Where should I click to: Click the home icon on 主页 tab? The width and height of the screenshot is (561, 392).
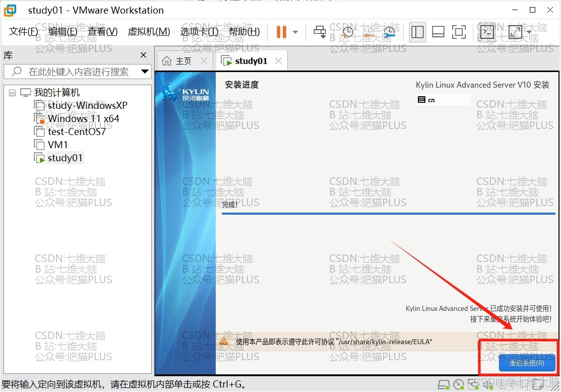click(x=167, y=61)
